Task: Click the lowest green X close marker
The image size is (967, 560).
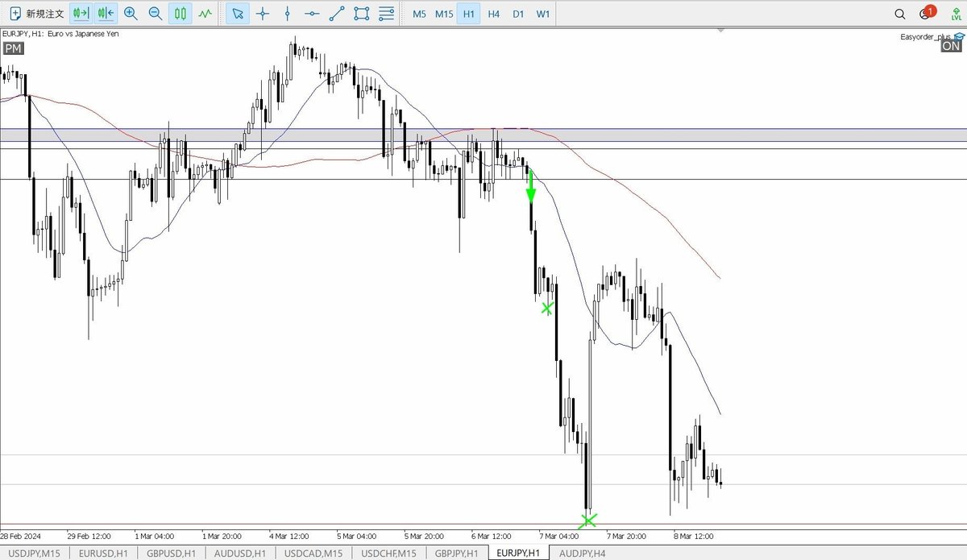Action: click(x=588, y=520)
